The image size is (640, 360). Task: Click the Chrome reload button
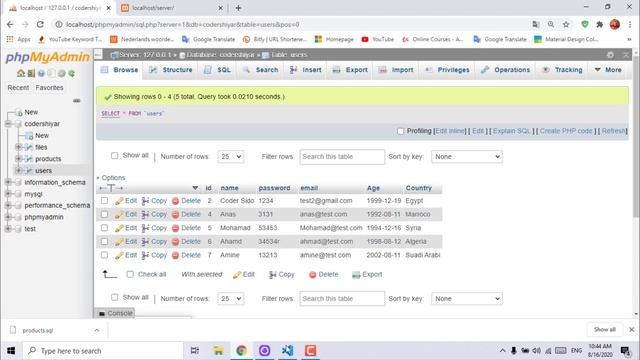(40, 24)
